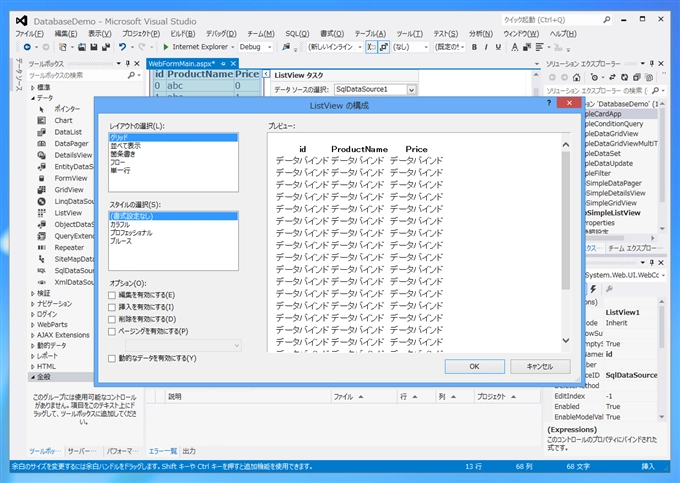This screenshot has width=680, height=483.
Task: Switch to the エラー一覧 bottom tab
Action: pos(163,451)
